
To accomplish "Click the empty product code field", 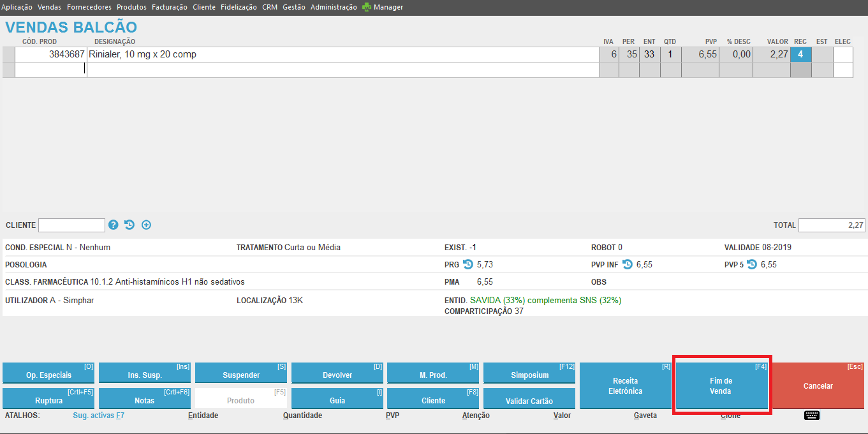I will (x=50, y=70).
